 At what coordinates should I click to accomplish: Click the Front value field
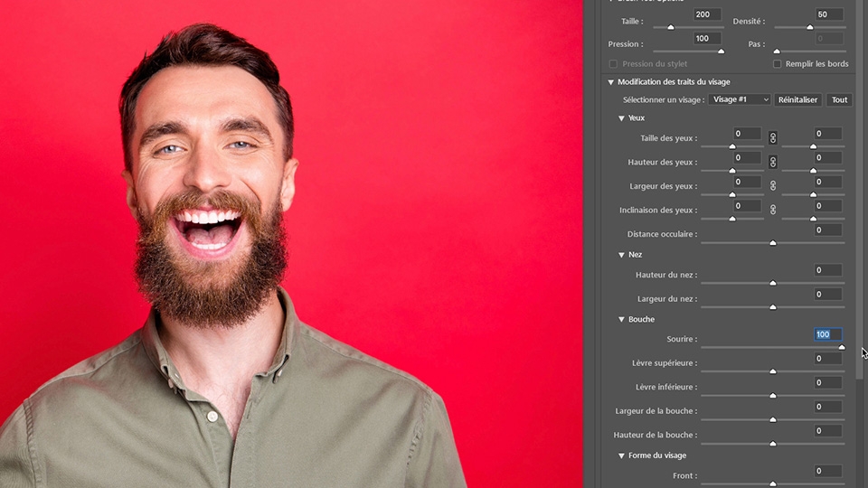point(828,471)
